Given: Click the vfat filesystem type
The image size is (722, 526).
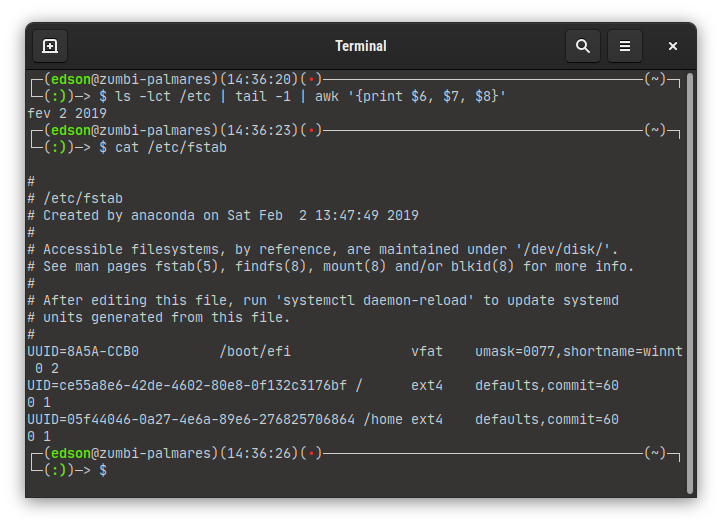Looking at the screenshot, I should [x=427, y=351].
